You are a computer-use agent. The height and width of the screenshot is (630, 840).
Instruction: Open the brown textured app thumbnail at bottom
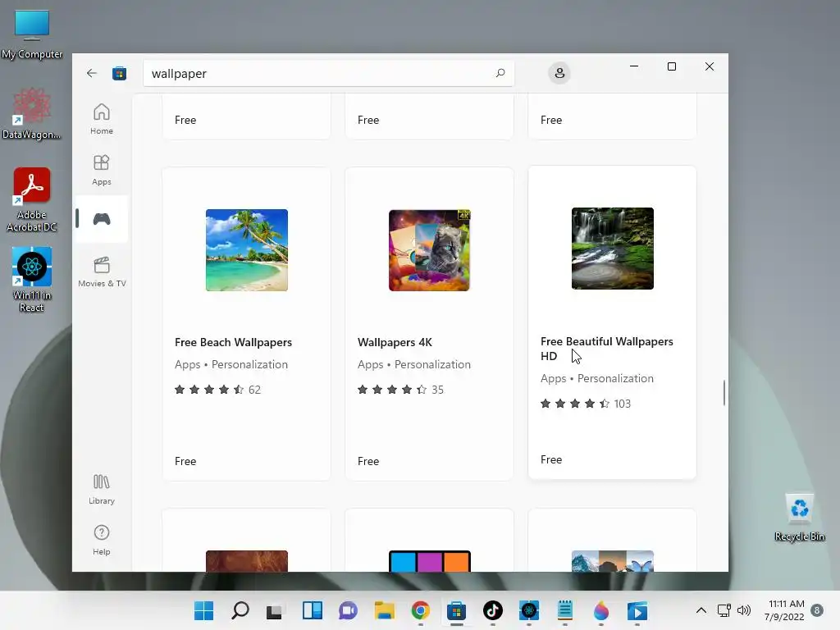[247, 561]
